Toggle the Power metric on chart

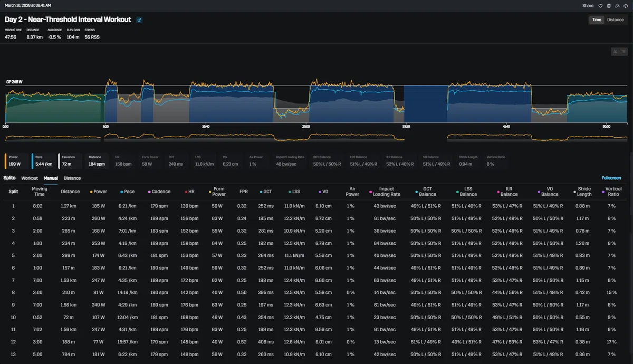(x=17, y=160)
